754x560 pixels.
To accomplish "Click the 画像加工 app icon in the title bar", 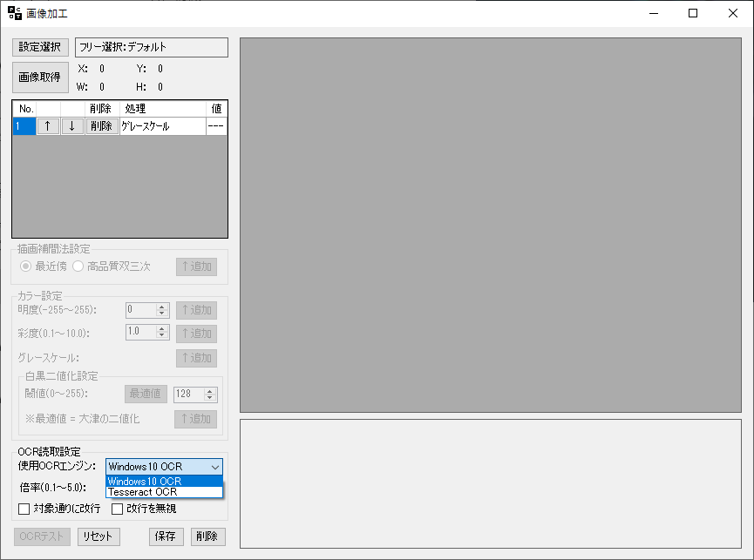I will pos(13,13).
